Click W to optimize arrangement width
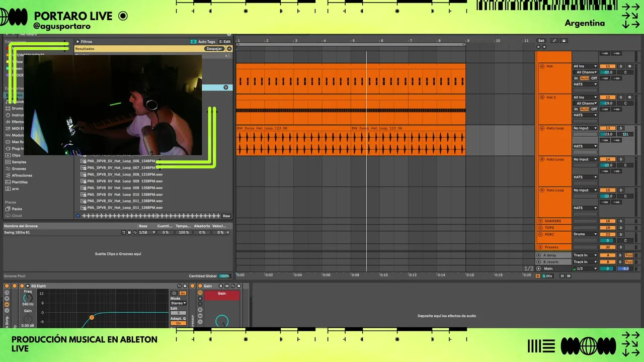This screenshot has height=362, width=644. coord(569,276)
